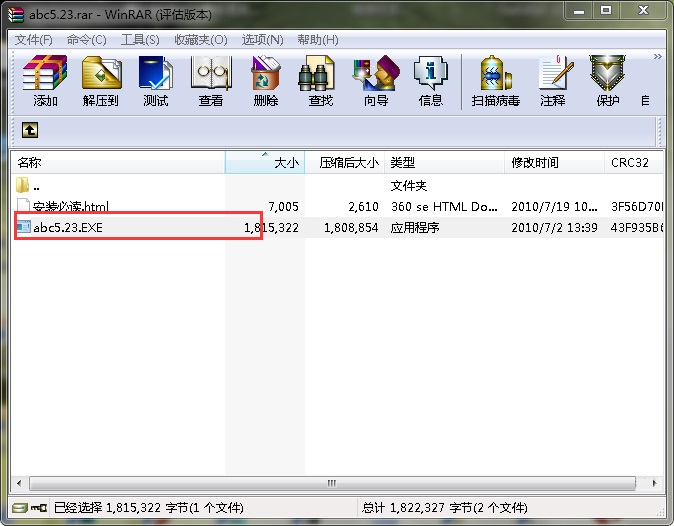Screen dimensions: 674x526
Task: Click status text 总计 1,822,327 字节
Action: pyautogui.click(x=444, y=508)
